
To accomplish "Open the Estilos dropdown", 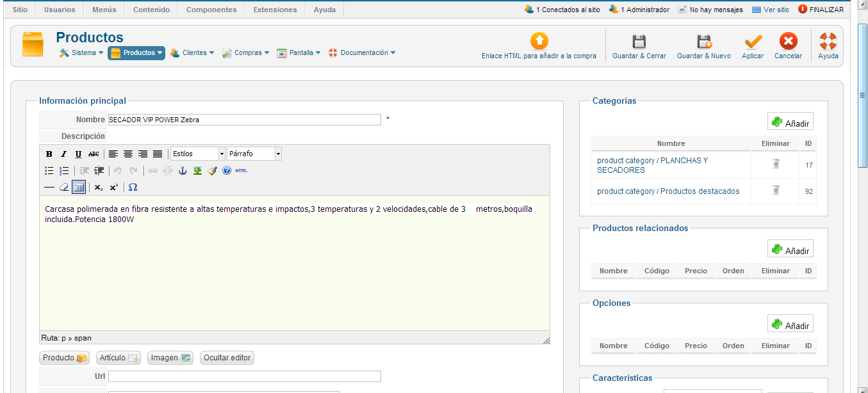I will pos(198,154).
